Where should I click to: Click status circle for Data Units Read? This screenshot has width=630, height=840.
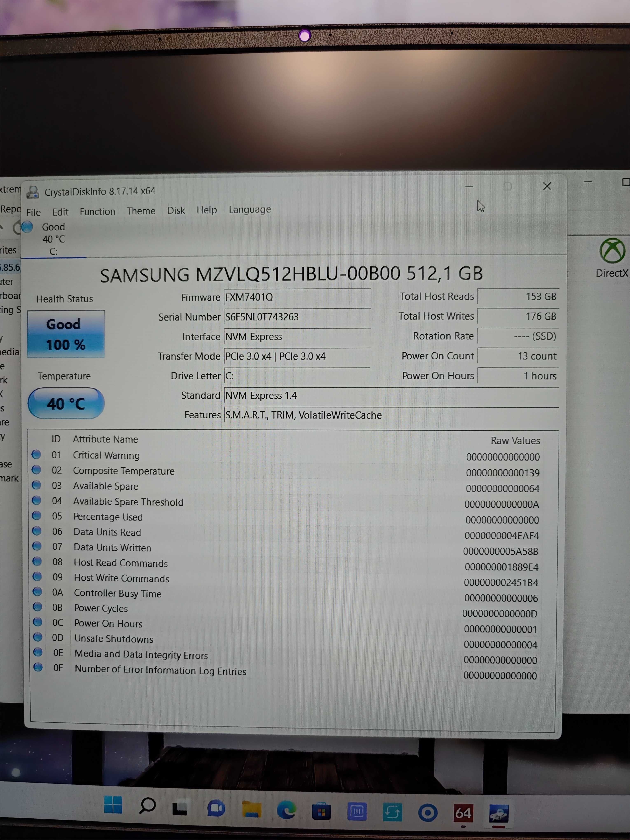click(37, 531)
